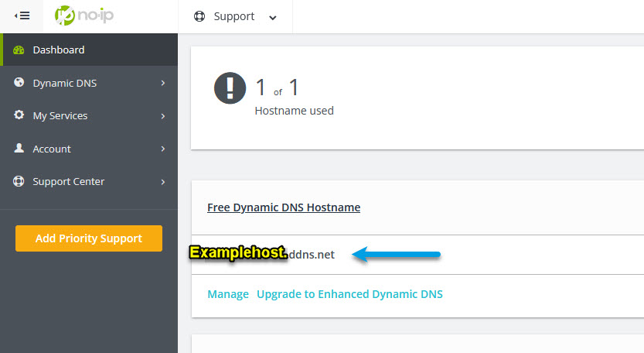Viewport: 644px width, 353px height.
Task: Collapse the sidebar with the hamburger icon
Action: tap(22, 16)
